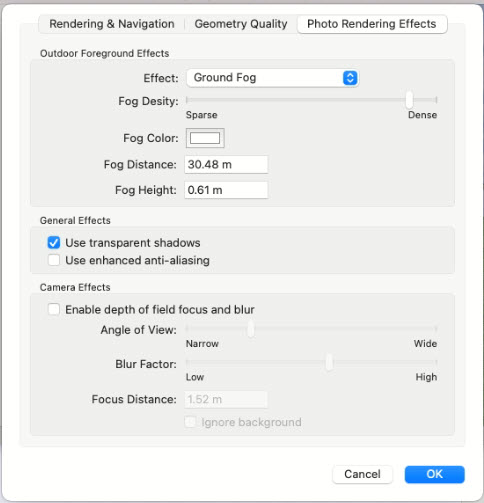484x503 pixels.
Task: Click the Angle of View slider thumb
Action: (251, 329)
